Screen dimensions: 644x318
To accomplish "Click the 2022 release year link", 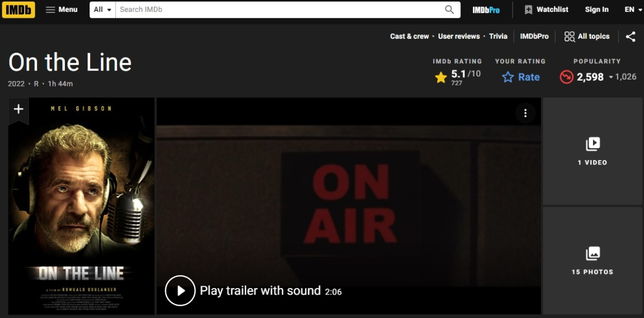I will pyautogui.click(x=17, y=84).
